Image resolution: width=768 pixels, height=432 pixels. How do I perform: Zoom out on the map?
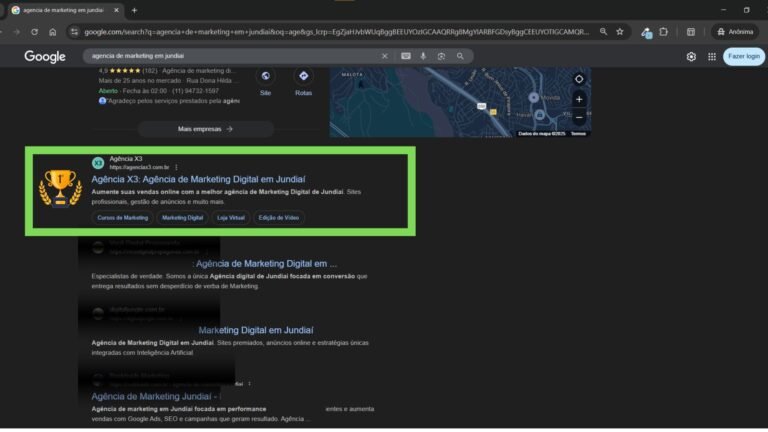click(x=579, y=118)
